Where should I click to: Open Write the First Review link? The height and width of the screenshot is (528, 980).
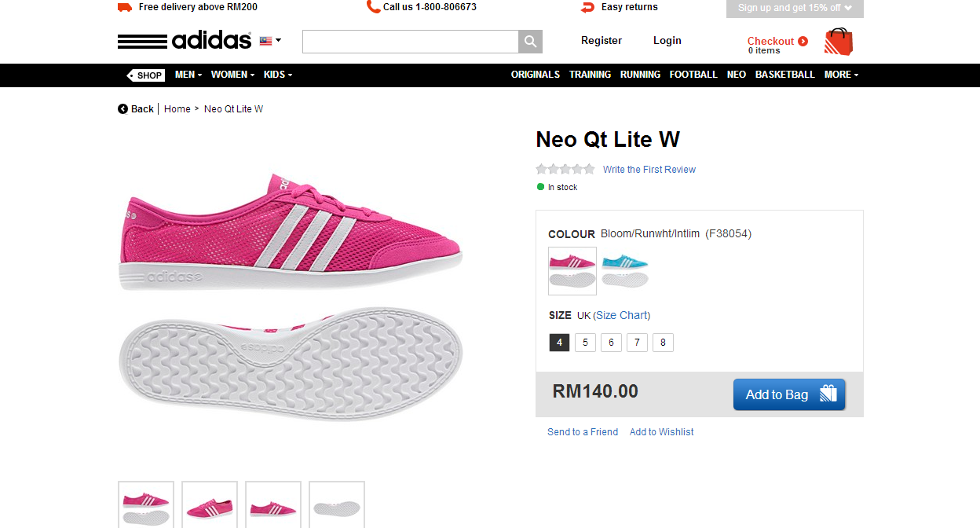click(x=649, y=170)
